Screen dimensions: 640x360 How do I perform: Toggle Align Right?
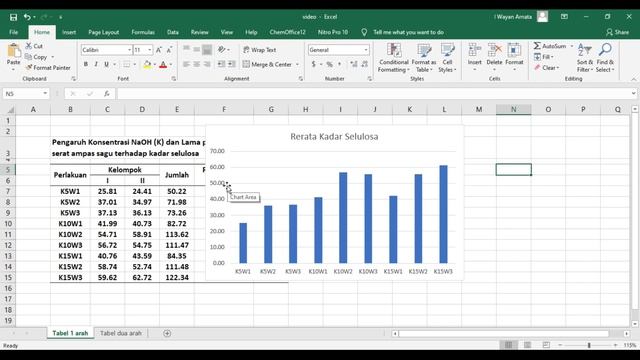tap(207, 64)
